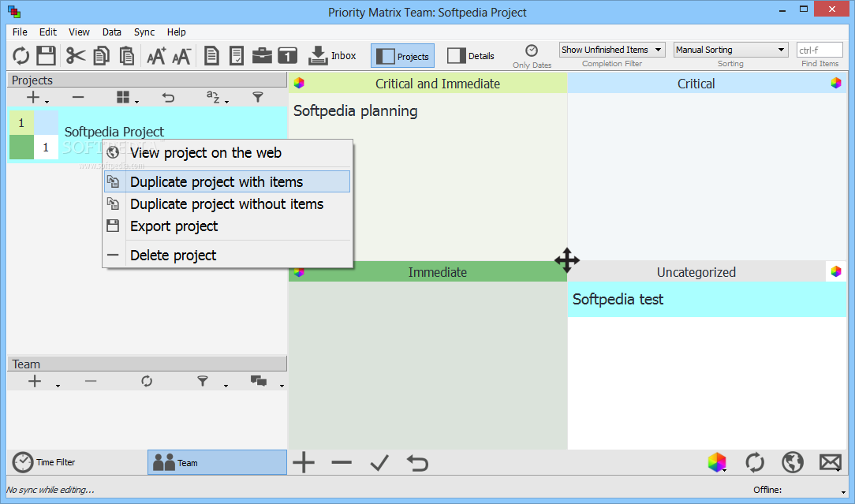Delete item with bottom minus icon
The width and height of the screenshot is (855, 504).
pyautogui.click(x=342, y=462)
